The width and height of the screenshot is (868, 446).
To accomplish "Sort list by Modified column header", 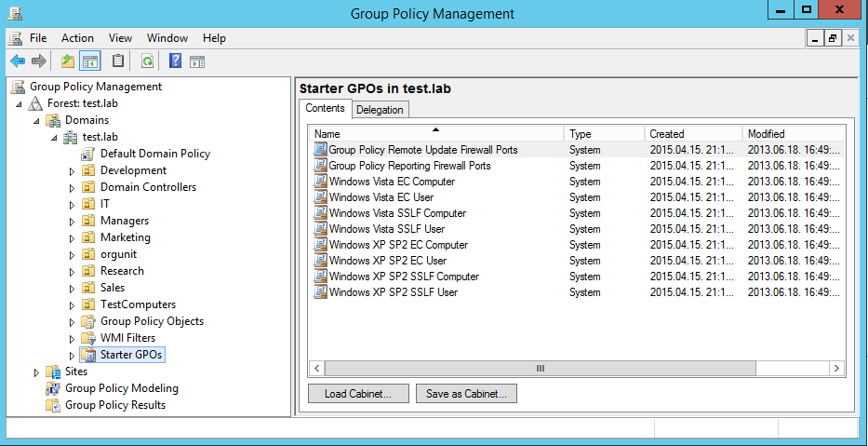I will tap(794, 133).
